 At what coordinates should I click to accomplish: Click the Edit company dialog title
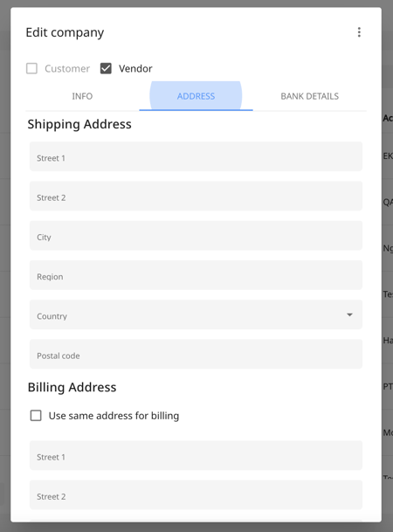[65, 32]
